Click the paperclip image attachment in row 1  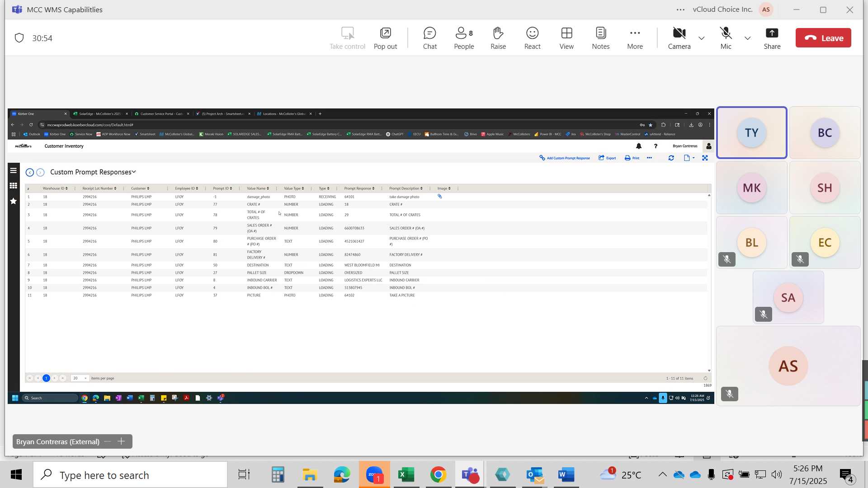[x=439, y=197]
